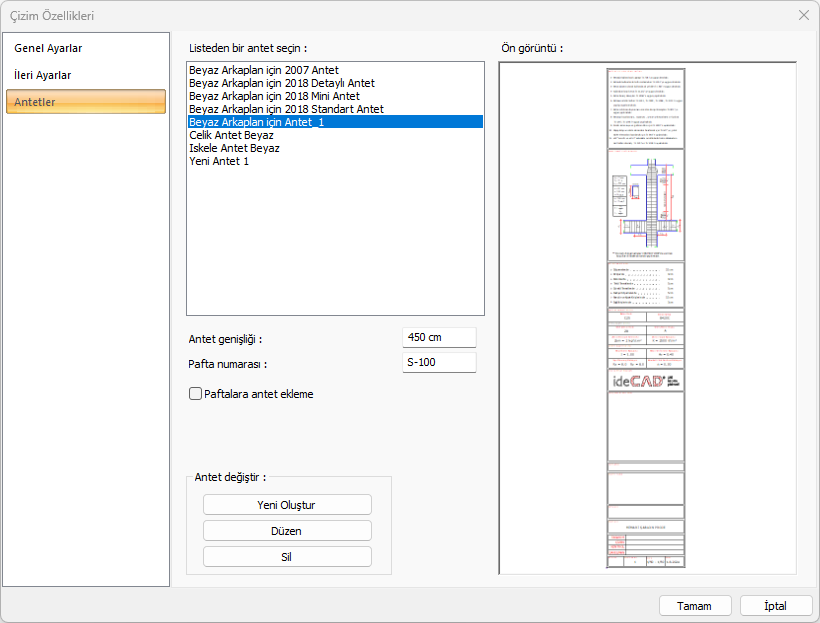Pick Beyaz Arkaplan için 2018 Mini Antet
This screenshot has height=623, width=820.
click(274, 96)
